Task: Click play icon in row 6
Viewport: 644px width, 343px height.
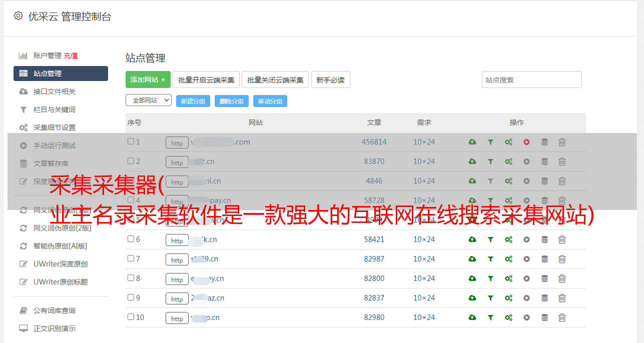Action: (526, 239)
